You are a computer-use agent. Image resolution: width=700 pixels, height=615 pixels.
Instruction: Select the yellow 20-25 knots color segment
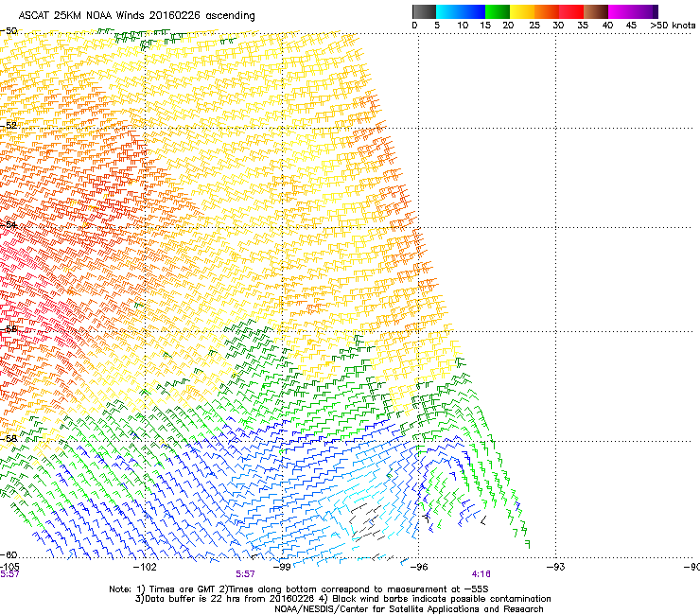[x=522, y=11]
